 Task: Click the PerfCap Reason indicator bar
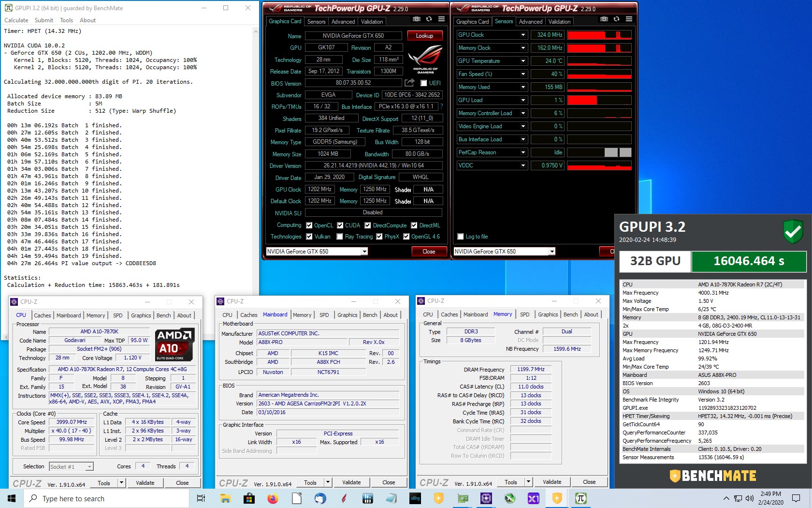click(599, 152)
